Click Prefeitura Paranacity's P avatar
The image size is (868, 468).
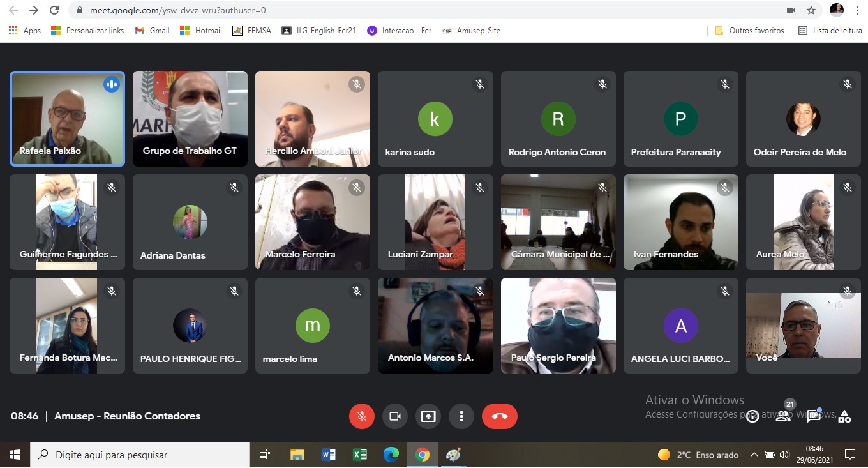click(680, 119)
